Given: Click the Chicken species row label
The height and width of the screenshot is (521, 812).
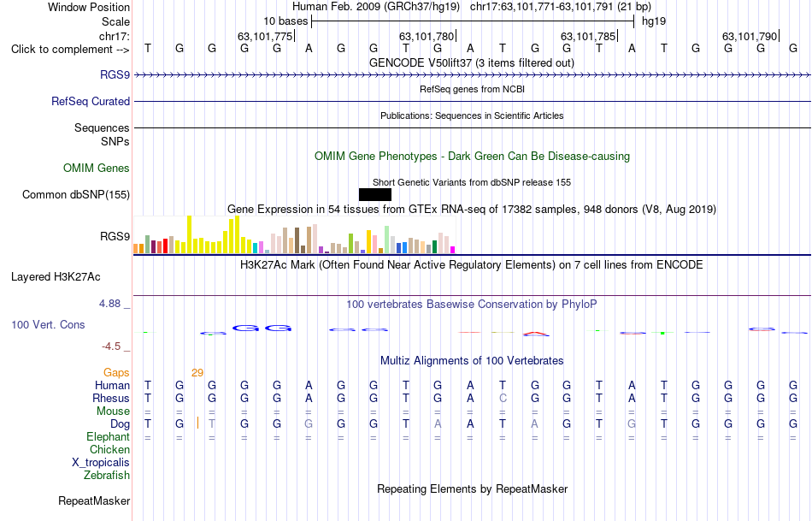Looking at the screenshot, I should pyautogui.click(x=109, y=449).
